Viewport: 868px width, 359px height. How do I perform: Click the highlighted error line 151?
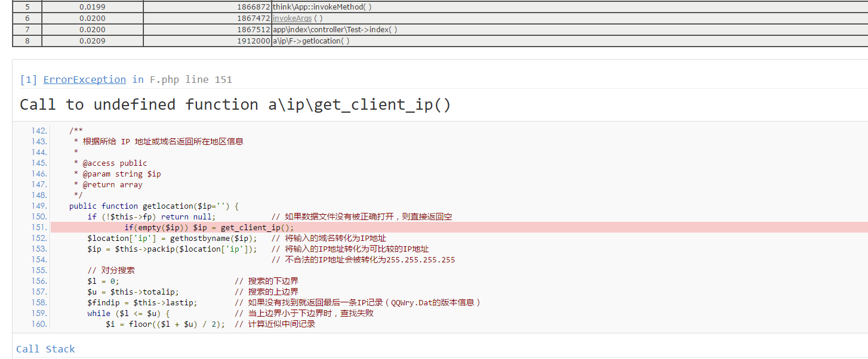coord(209,227)
